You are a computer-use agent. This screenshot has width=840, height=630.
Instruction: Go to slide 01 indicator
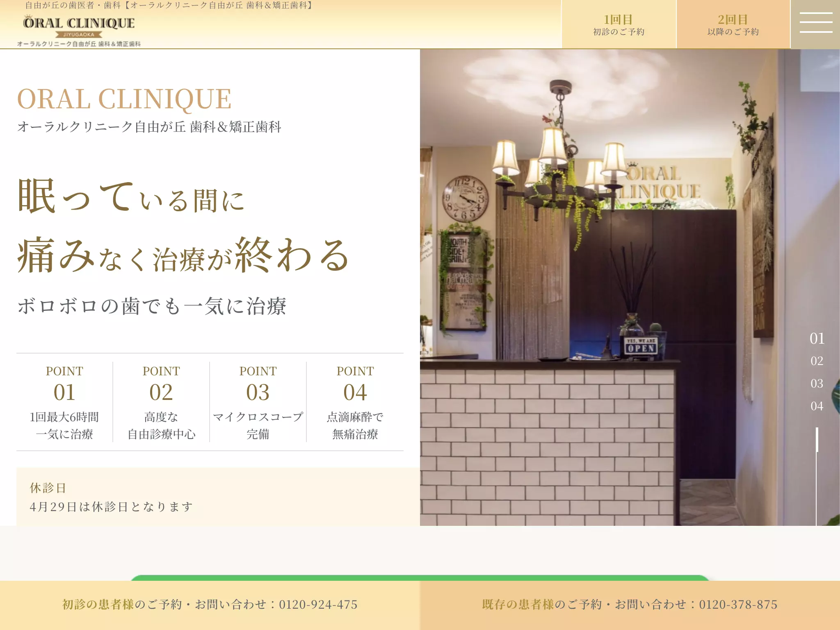pyautogui.click(x=817, y=338)
